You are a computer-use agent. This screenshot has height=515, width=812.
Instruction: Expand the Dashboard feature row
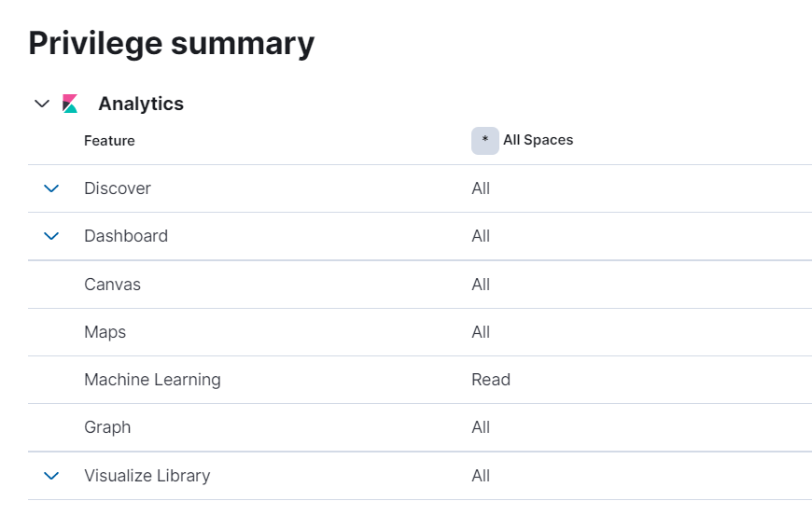51,236
